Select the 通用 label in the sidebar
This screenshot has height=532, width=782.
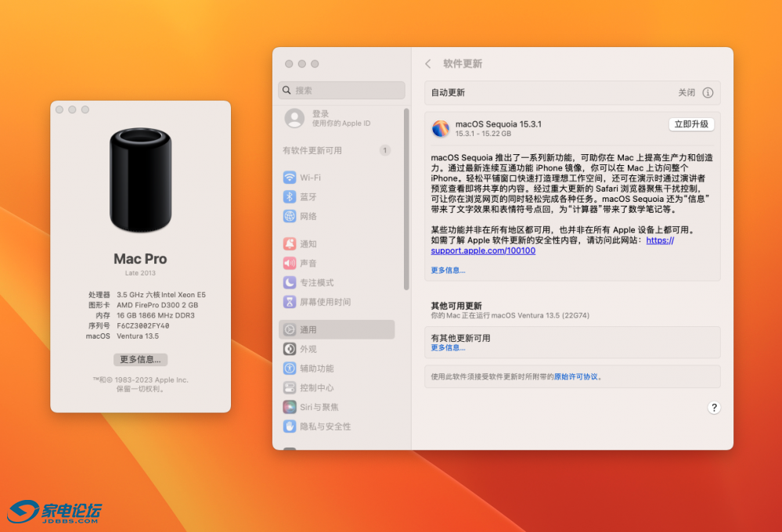click(x=308, y=329)
